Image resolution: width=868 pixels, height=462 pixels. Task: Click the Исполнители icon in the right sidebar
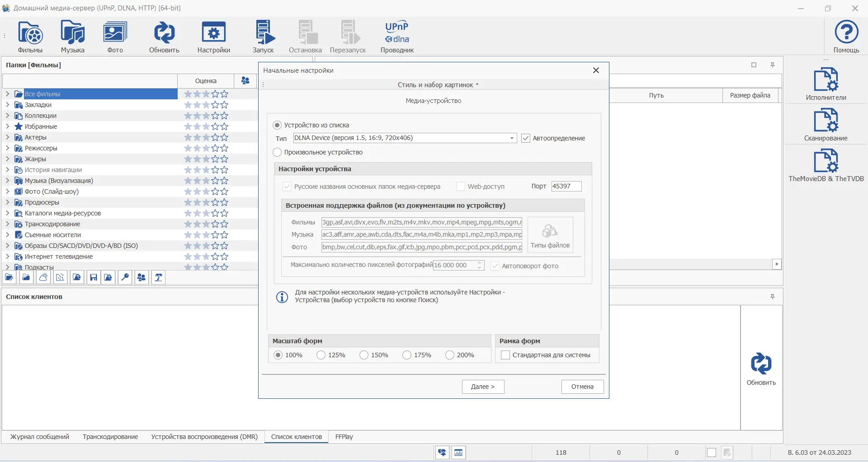(x=826, y=84)
